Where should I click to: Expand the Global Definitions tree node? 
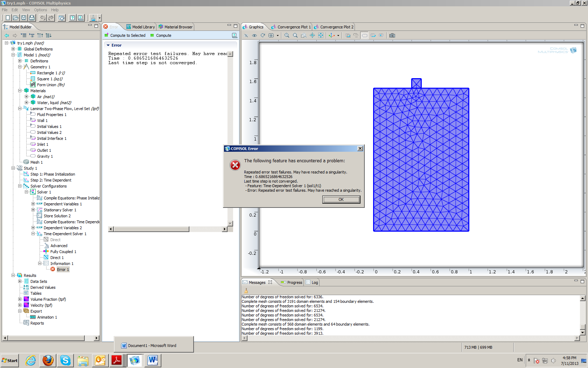tap(13, 49)
